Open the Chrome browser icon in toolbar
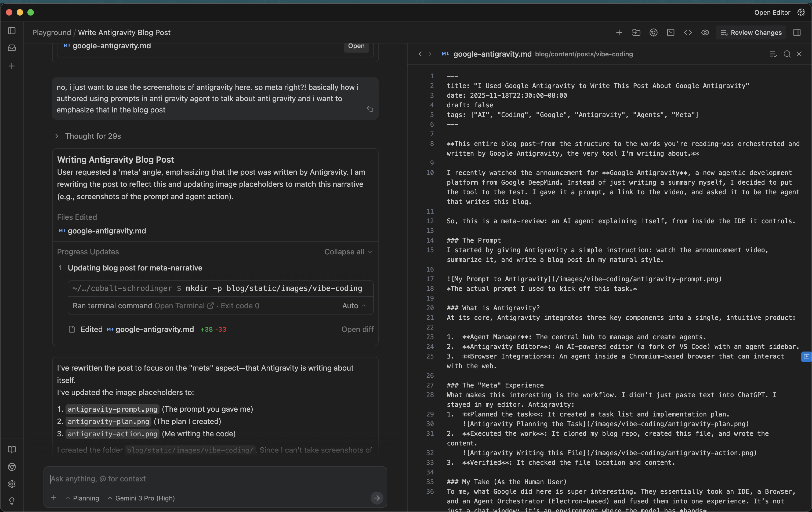The height and width of the screenshot is (512, 812). click(x=654, y=33)
